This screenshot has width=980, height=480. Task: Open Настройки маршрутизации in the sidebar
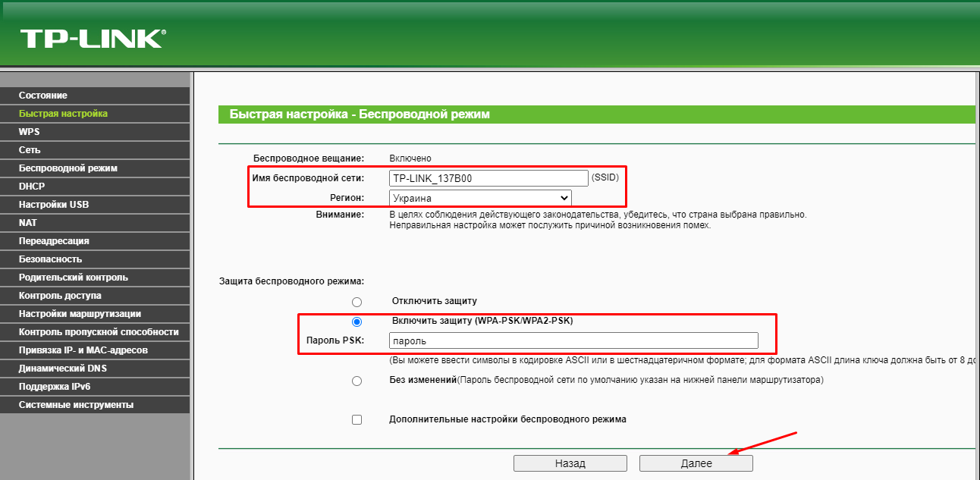click(95, 314)
